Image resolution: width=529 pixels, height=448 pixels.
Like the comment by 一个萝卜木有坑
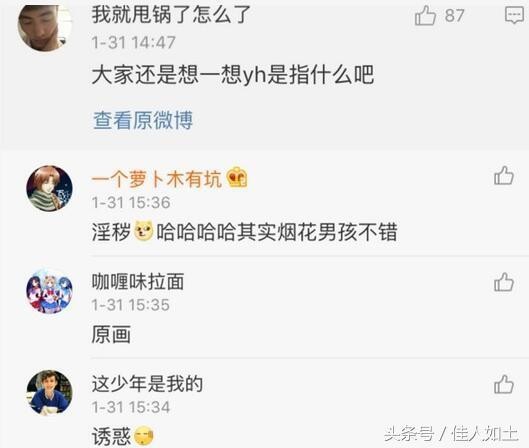tap(504, 175)
